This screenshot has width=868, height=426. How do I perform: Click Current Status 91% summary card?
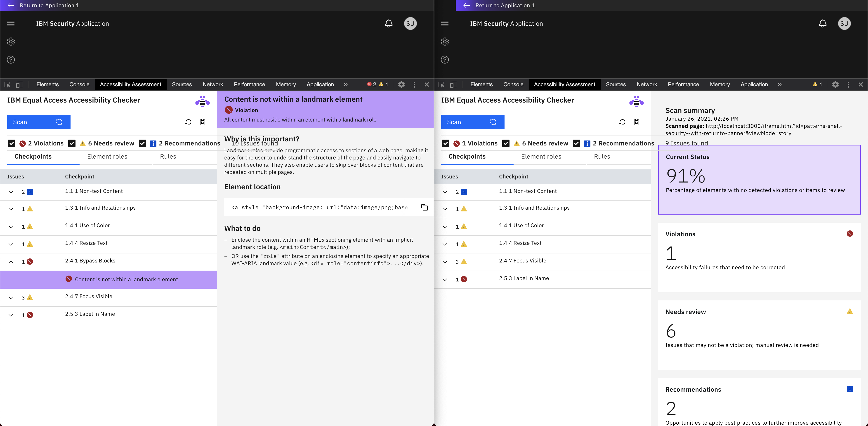point(759,180)
